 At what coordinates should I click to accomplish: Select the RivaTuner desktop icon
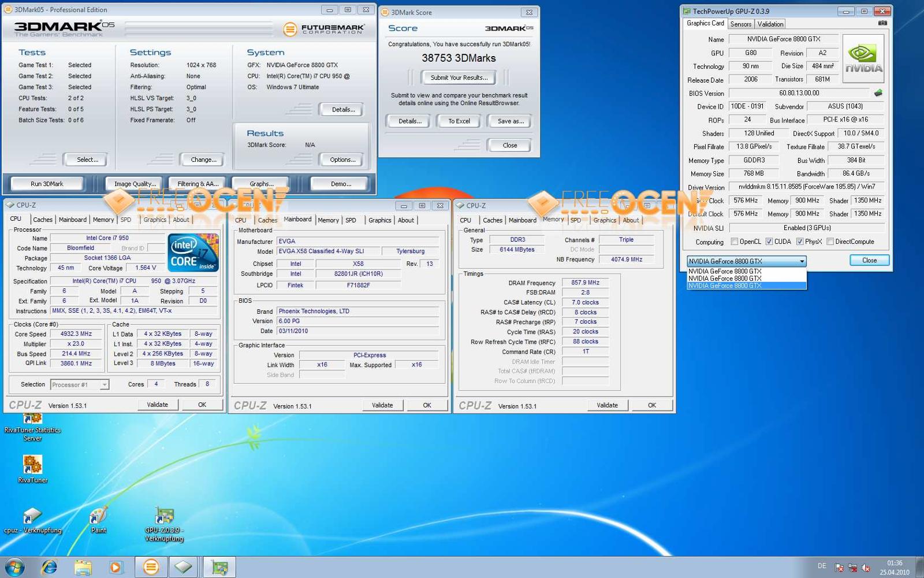coord(32,469)
